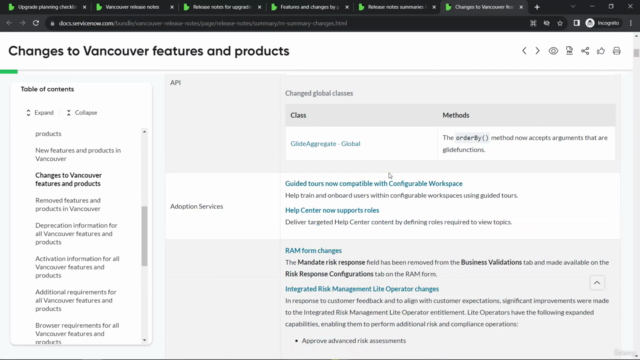Close the Vancouver release notes tab
This screenshot has height=360, width=640.
click(172, 7)
